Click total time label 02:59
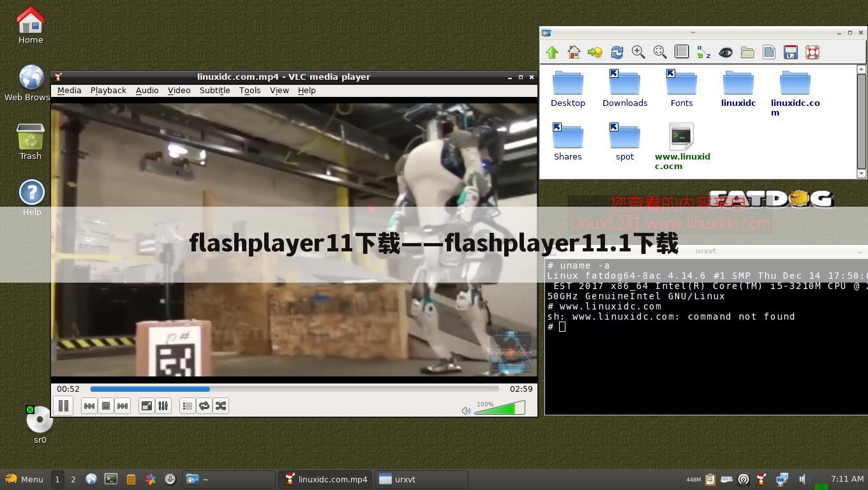 click(x=521, y=389)
